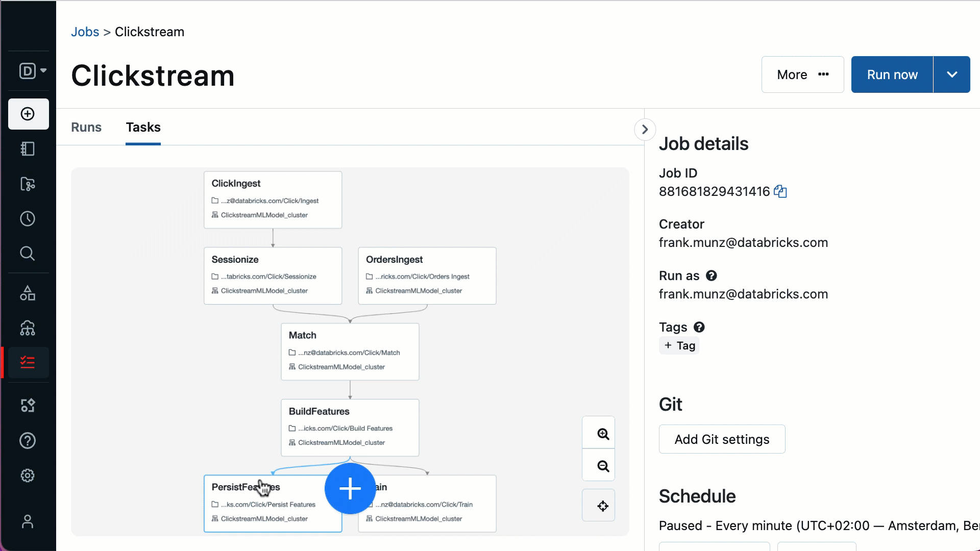This screenshot has width=980, height=551.
Task: Fit task graph to view
Action: tap(603, 506)
